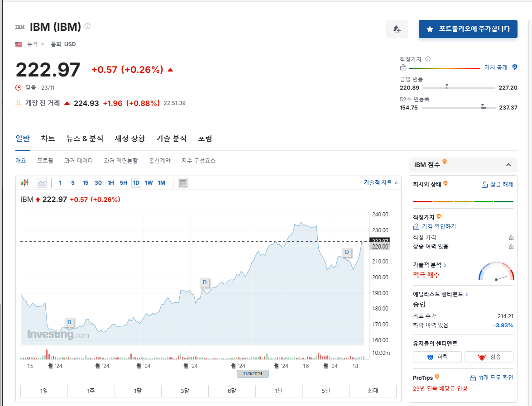Image resolution: width=532 pixels, height=406 pixels.
Task: Set chart interval to 1 minute
Action: coord(60,183)
